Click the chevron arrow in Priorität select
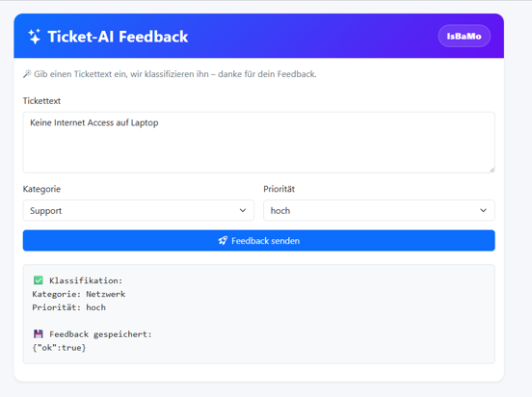532x397 pixels. click(x=483, y=210)
